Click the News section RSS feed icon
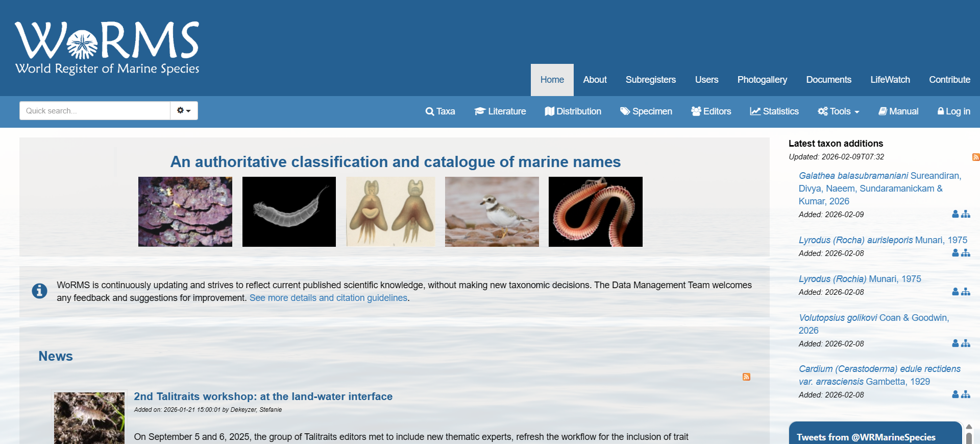Image resolution: width=980 pixels, height=444 pixels. [x=746, y=377]
